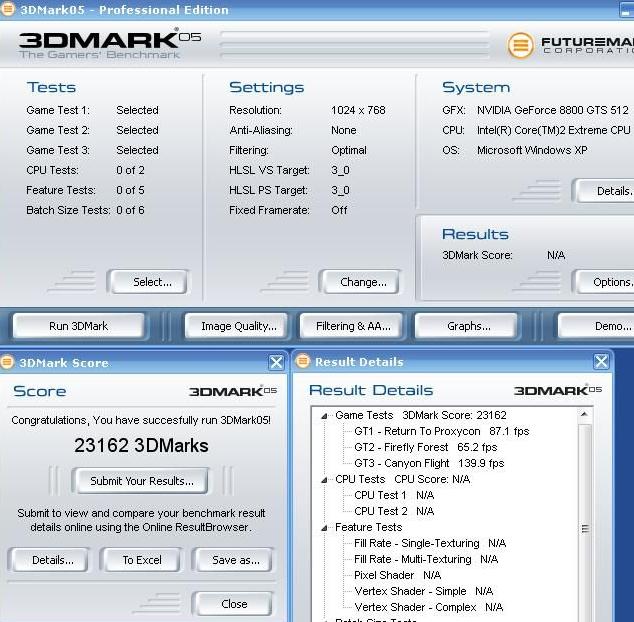
Task: Select GT2 - Firefly Forest row
Action: point(426,447)
